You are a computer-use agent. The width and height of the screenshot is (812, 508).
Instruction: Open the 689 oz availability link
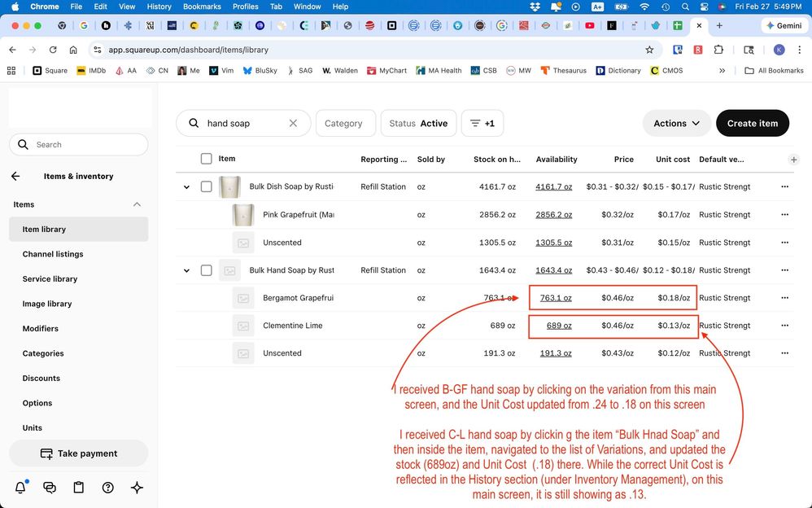tap(559, 326)
